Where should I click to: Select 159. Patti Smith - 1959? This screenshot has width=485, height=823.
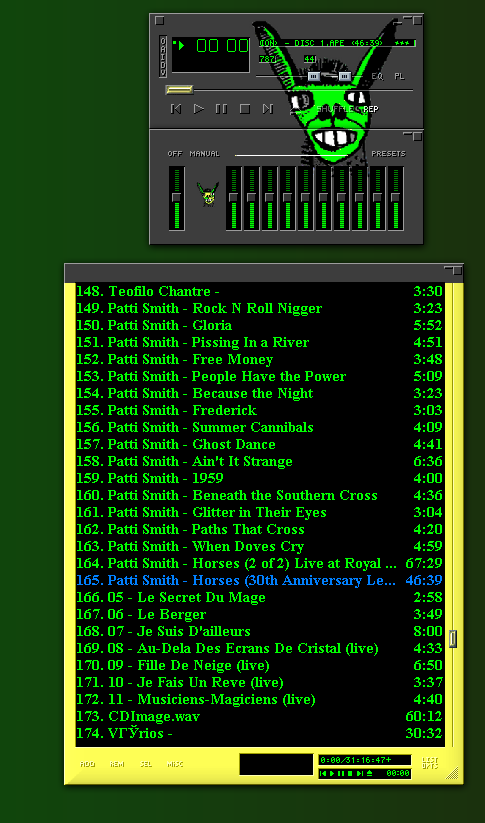260,479
